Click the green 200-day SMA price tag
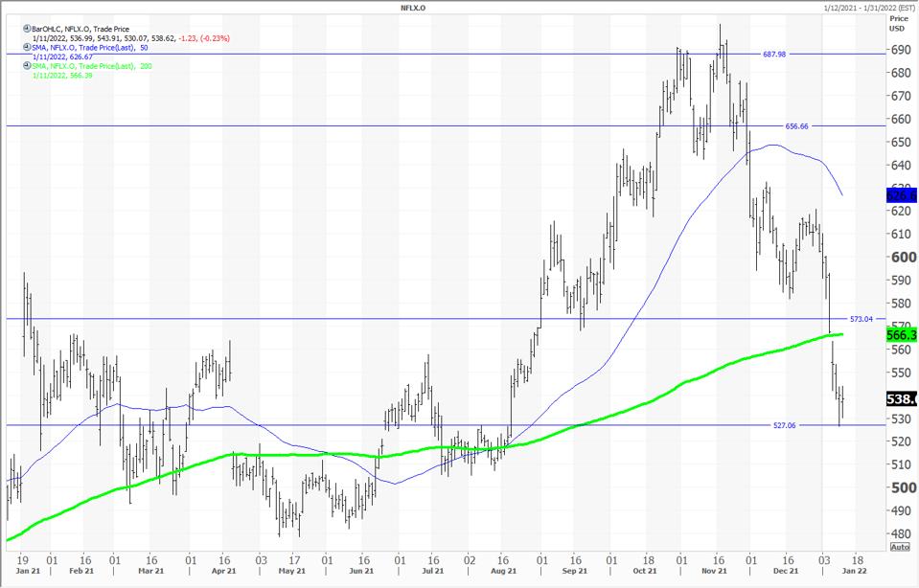 click(x=903, y=335)
